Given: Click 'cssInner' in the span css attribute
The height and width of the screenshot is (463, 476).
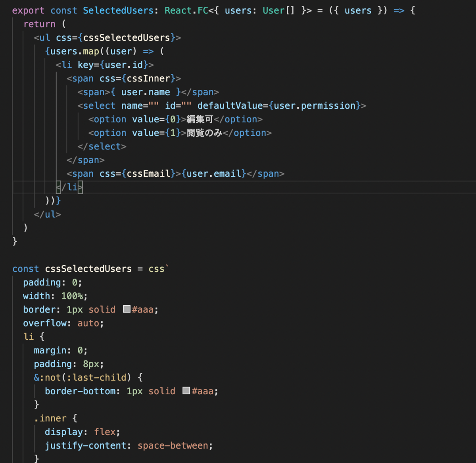Looking at the screenshot, I should pyautogui.click(x=148, y=79).
